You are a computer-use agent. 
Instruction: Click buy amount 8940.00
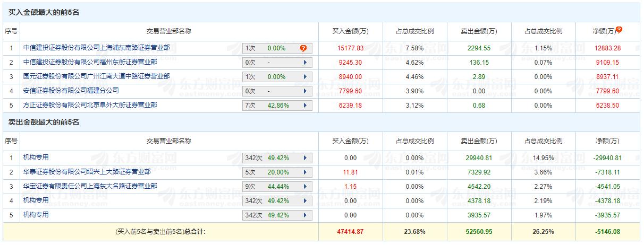click(x=350, y=77)
